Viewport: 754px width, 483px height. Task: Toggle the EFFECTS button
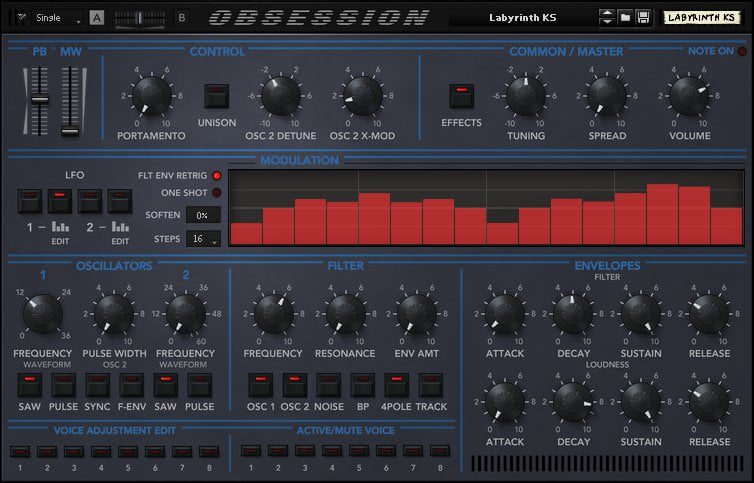[462, 96]
